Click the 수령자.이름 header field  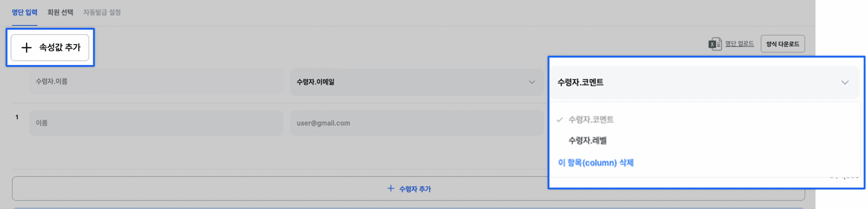(x=156, y=82)
